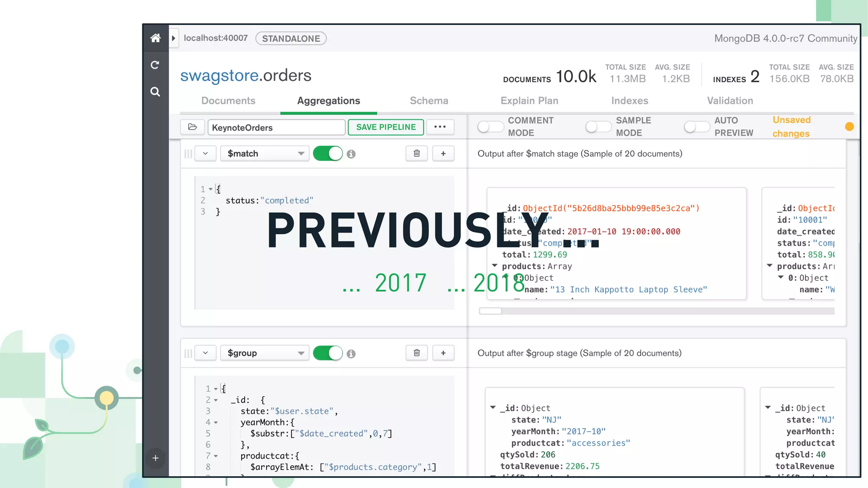The height and width of the screenshot is (488, 868).
Task: Turn on Auto Preview toggle
Action: tap(696, 127)
